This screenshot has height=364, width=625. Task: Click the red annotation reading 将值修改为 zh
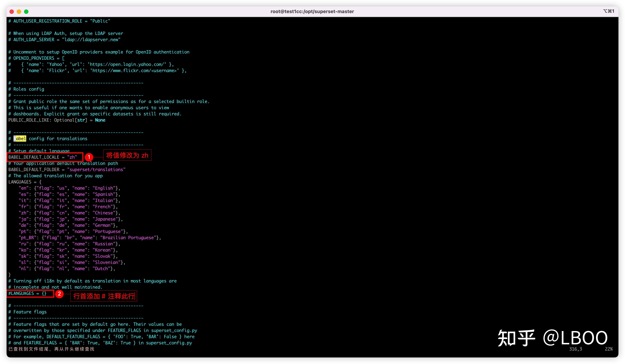(127, 155)
